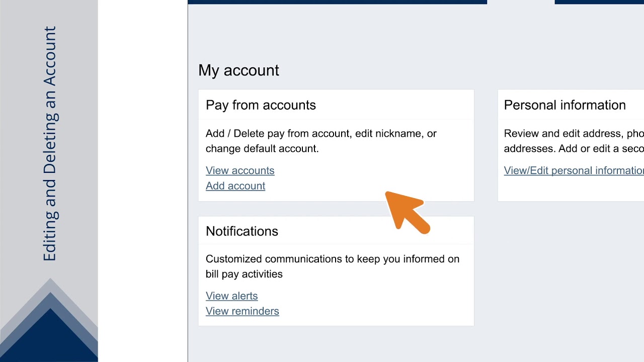
Task: Click the long dark blue navigation bar at top
Action: (x=337, y=2)
